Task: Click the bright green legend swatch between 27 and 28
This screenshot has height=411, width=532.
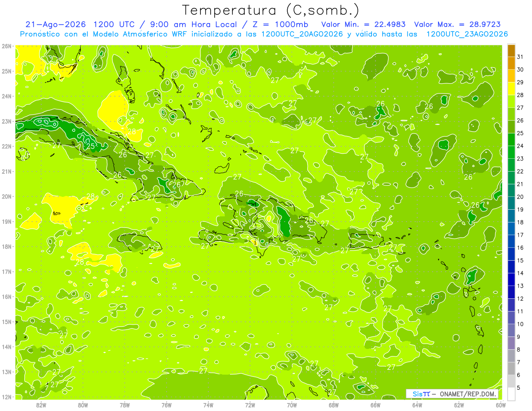Action: [511, 102]
